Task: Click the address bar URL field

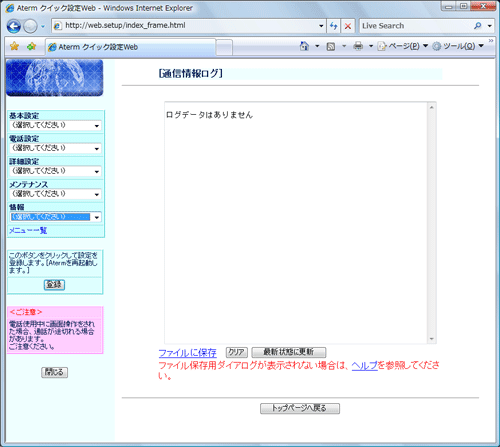Action: click(184, 25)
